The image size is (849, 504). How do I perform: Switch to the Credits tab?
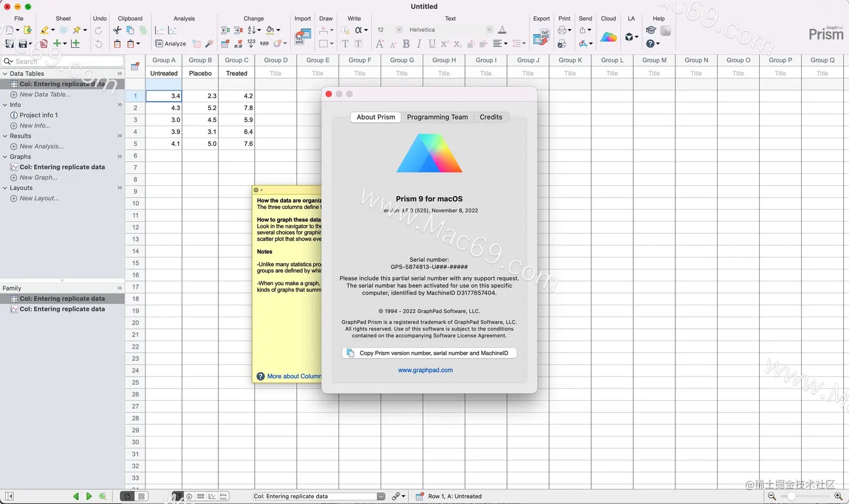coord(491,117)
